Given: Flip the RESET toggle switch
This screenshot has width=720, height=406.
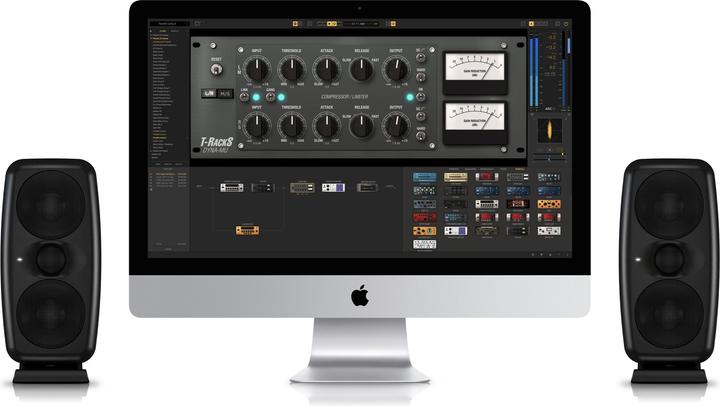Looking at the screenshot, I should (x=216, y=69).
